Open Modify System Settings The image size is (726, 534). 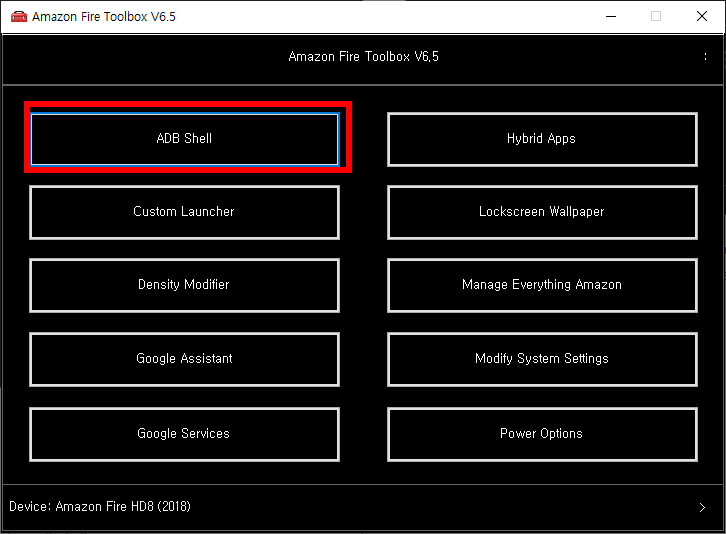[542, 359]
